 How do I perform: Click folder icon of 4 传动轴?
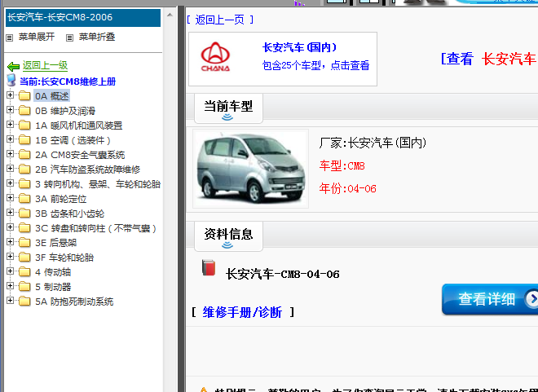24,272
